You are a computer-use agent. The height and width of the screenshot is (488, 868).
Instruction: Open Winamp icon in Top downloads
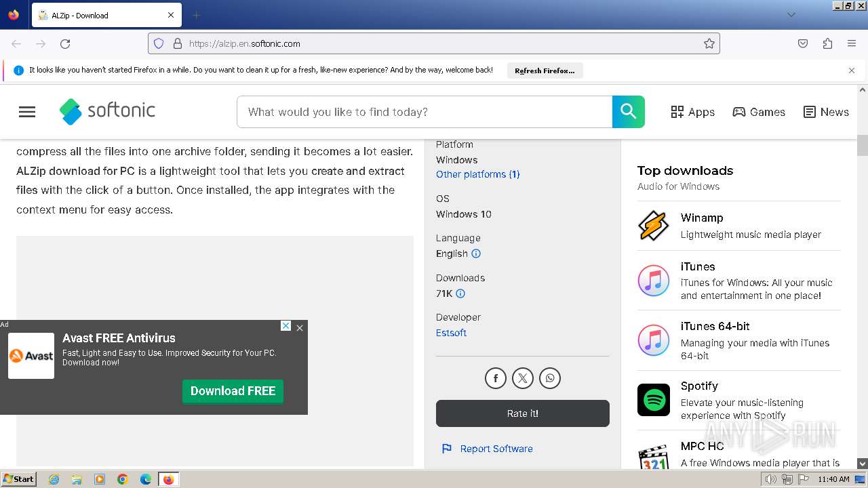654,226
